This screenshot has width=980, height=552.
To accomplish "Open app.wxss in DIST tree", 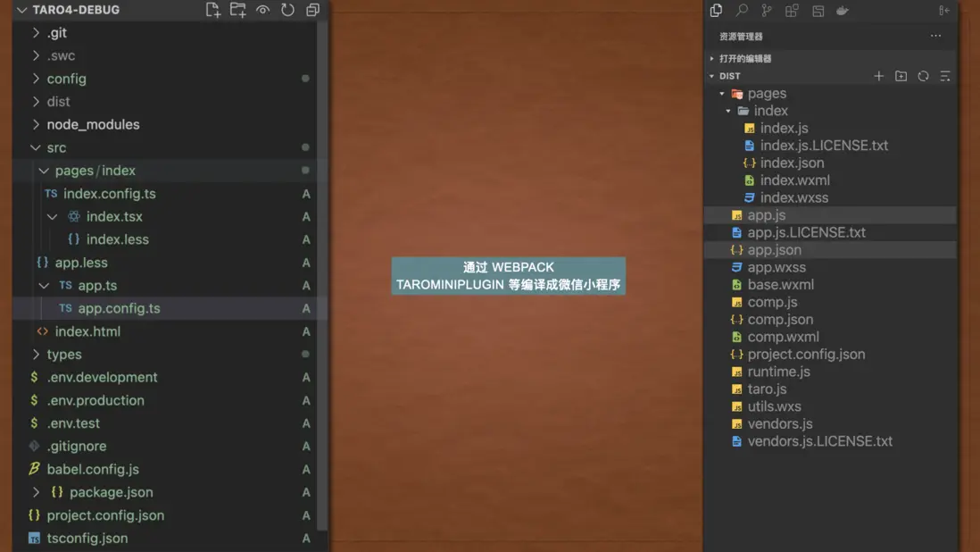I will pyautogui.click(x=777, y=268).
